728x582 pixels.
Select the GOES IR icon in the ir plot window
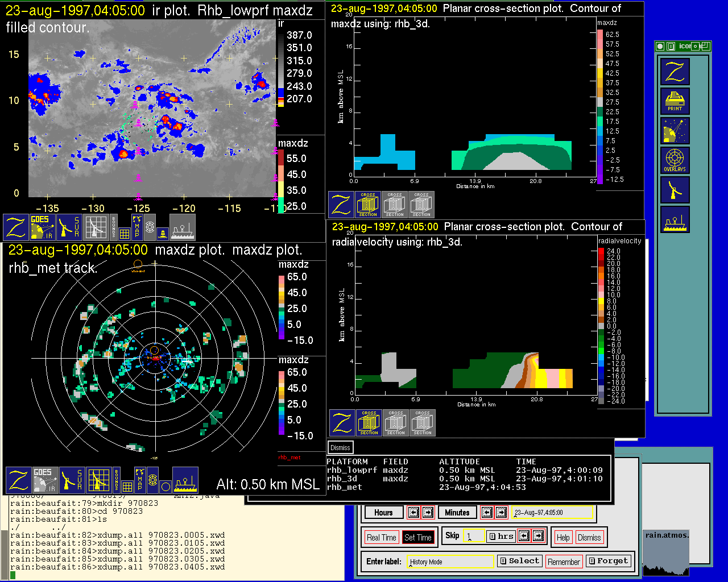pos(43,227)
